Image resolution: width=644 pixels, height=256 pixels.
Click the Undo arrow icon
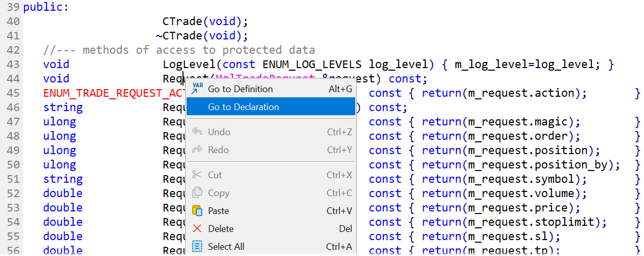197,132
